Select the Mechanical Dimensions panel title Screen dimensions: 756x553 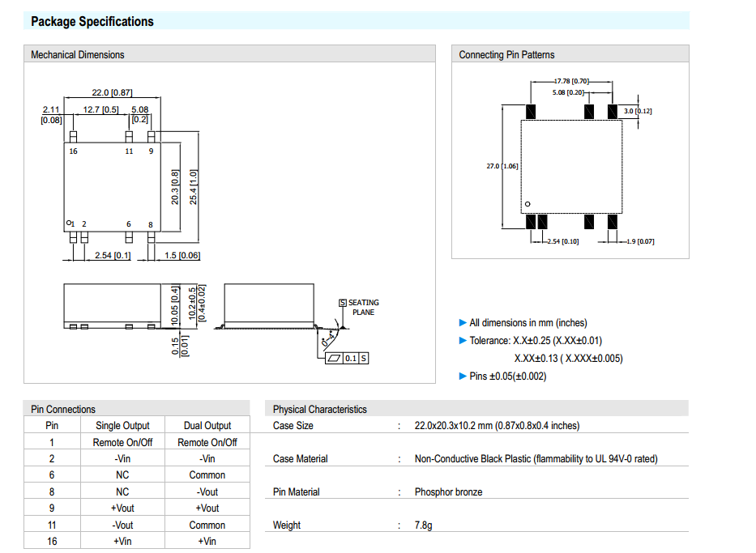click(x=78, y=55)
